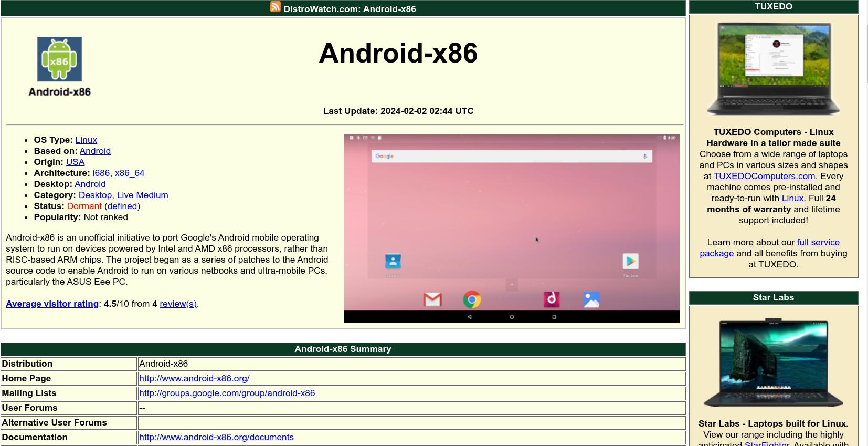
Task: Click the Star Labs laptop image
Action: (x=774, y=362)
